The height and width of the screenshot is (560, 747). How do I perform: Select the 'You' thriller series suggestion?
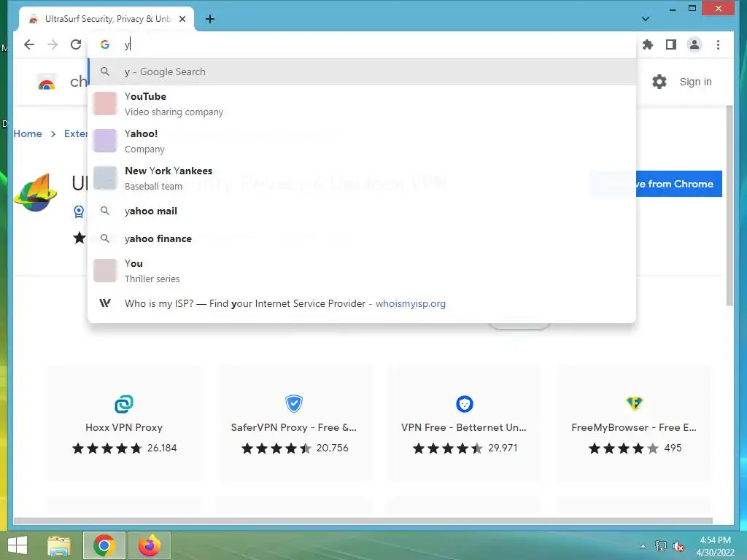pos(362,271)
